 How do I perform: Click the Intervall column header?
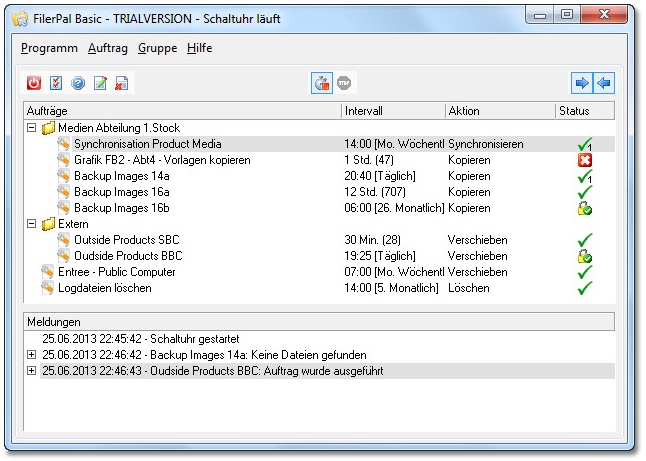coord(393,111)
